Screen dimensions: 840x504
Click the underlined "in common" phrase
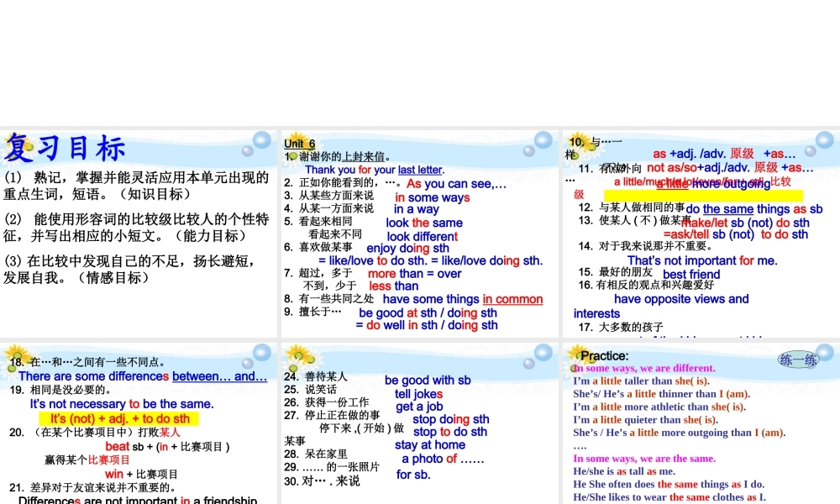[512, 299]
